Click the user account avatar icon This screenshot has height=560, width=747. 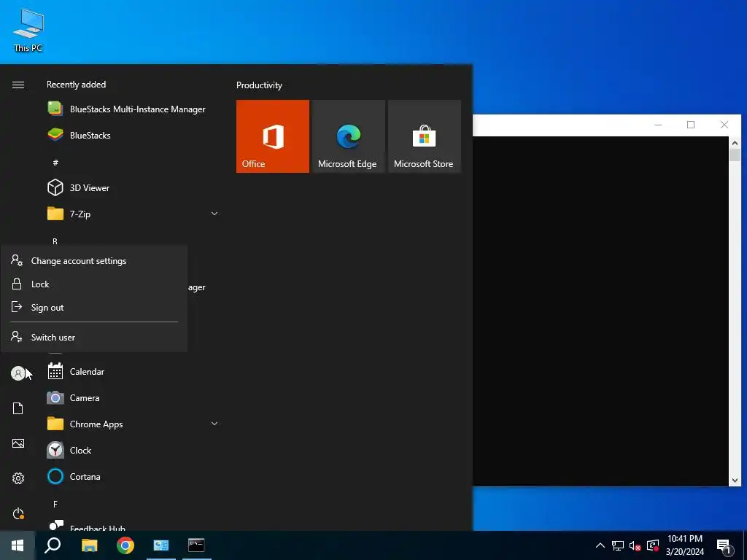click(x=18, y=373)
